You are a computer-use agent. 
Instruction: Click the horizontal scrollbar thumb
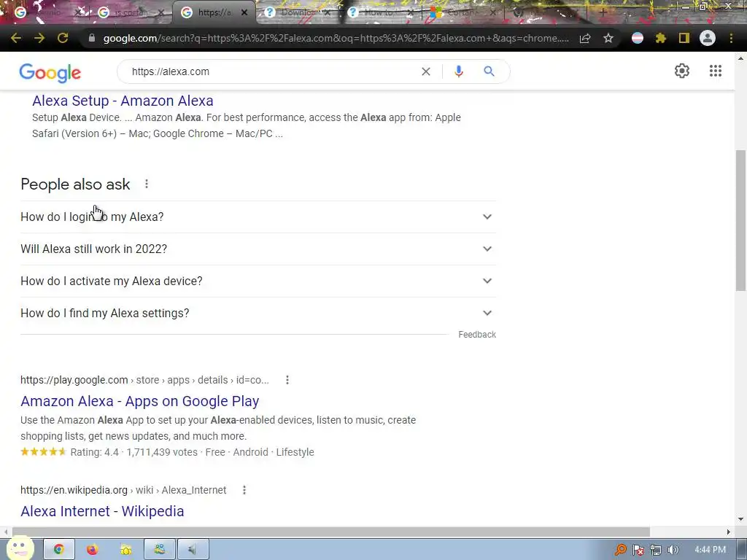click(330, 532)
